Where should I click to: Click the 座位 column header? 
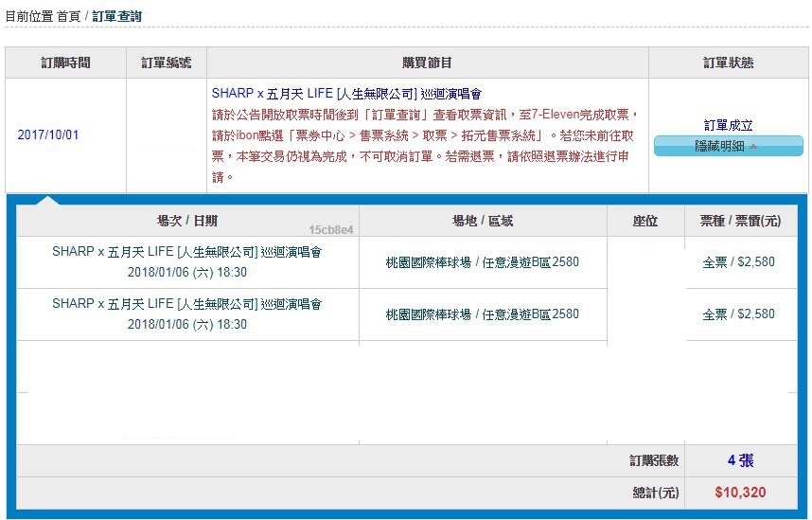pyautogui.click(x=645, y=221)
